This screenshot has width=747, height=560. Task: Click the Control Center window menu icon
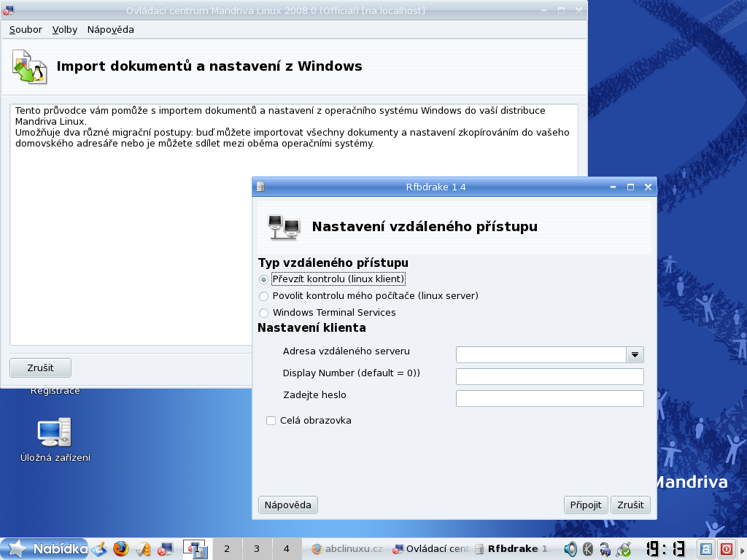8,10
